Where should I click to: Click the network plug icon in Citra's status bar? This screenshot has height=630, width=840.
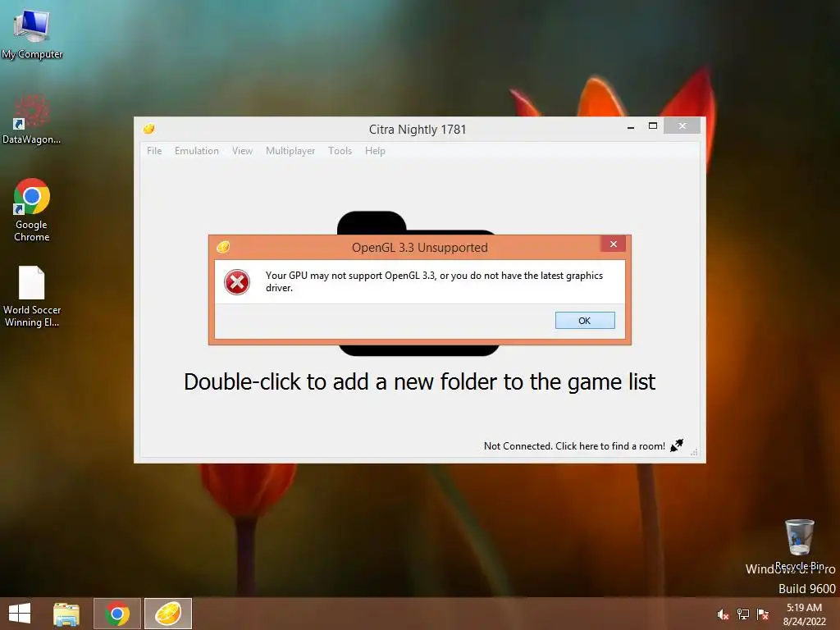tap(677, 445)
